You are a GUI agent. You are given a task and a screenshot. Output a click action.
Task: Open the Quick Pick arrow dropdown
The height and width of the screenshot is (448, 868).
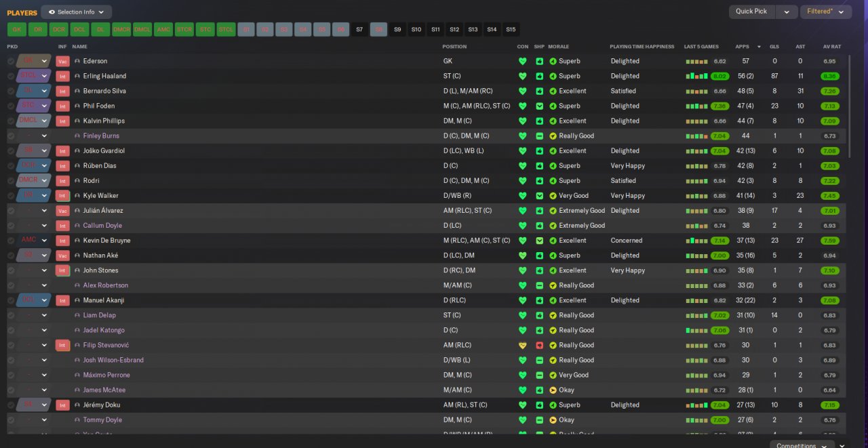pos(787,12)
